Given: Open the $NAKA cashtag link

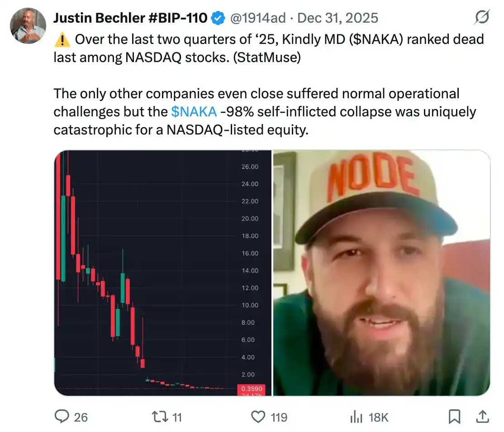Looking at the screenshot, I should click(x=194, y=111).
